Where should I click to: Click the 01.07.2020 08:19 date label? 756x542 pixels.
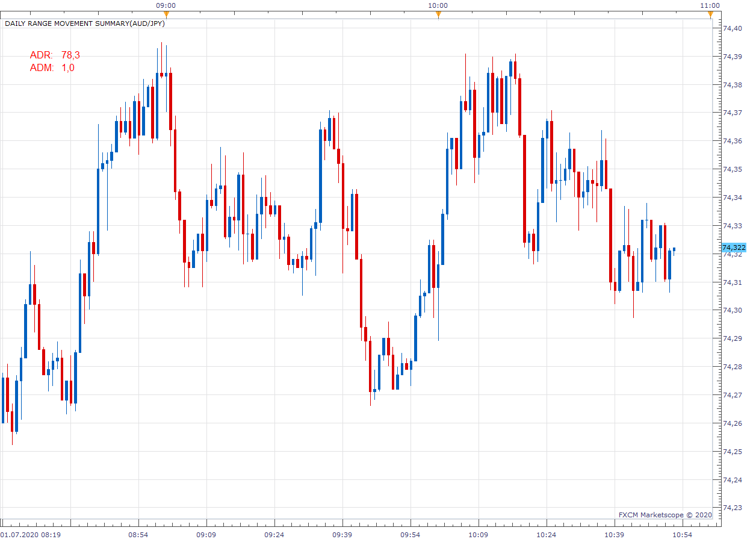(31, 534)
